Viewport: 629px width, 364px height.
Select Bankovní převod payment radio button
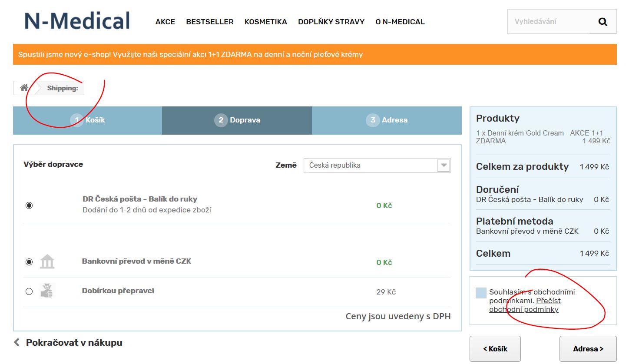29,262
